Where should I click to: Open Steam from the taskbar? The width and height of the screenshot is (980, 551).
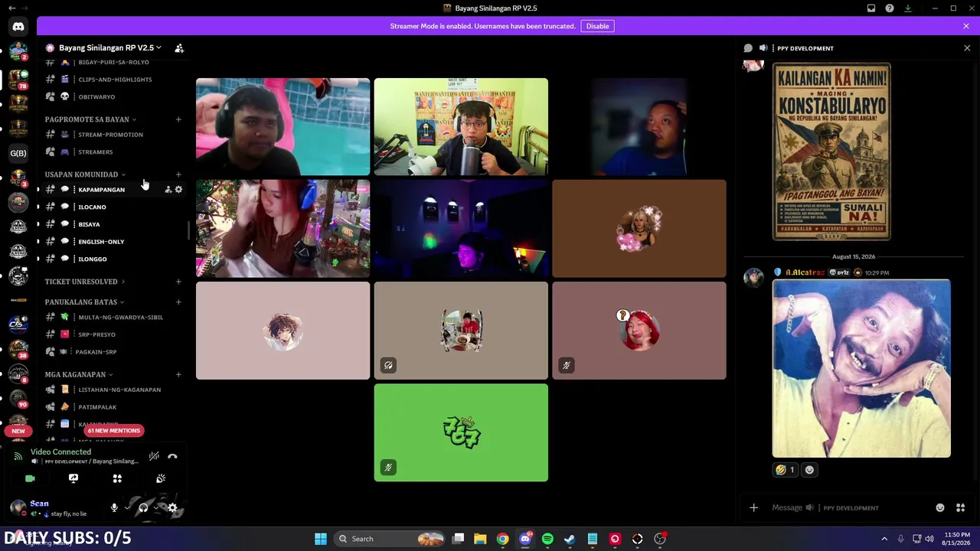(x=570, y=539)
